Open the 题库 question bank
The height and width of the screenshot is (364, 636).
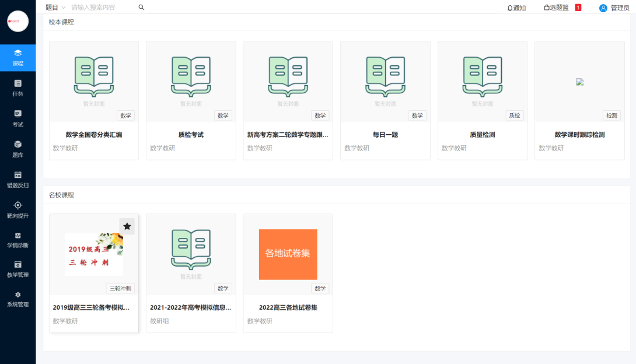tap(18, 149)
